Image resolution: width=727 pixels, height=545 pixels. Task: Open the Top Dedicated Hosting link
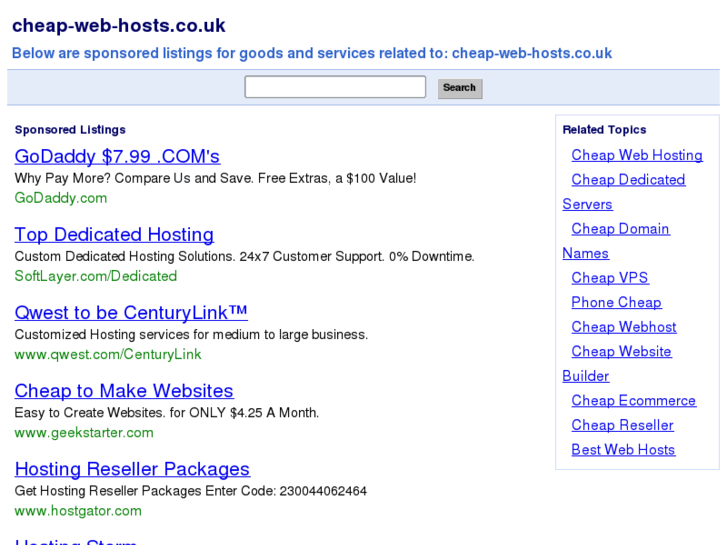(114, 234)
